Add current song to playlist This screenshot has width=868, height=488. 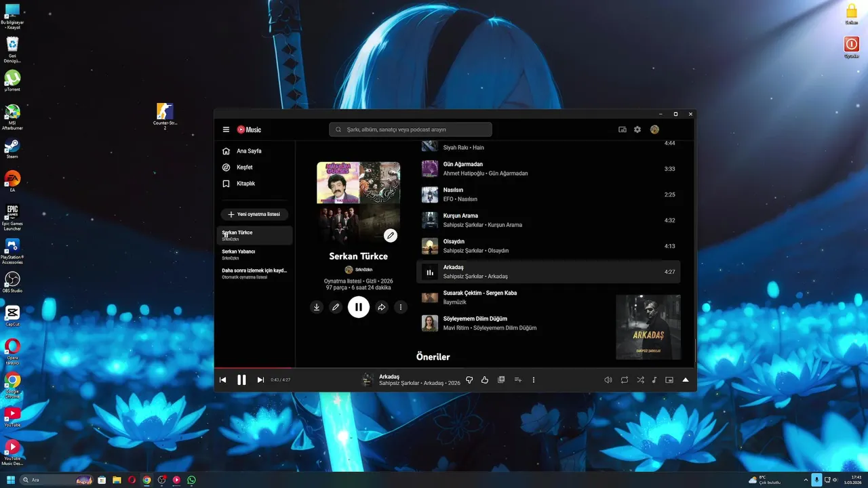point(518,380)
